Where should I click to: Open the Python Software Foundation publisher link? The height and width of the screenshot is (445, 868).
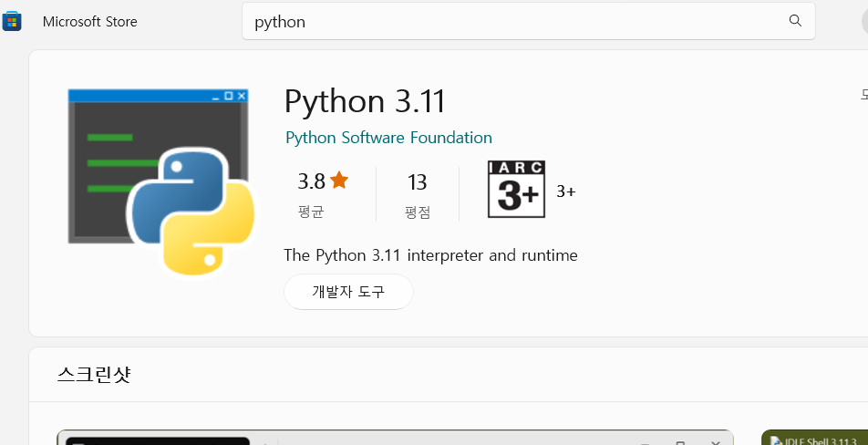[388, 138]
